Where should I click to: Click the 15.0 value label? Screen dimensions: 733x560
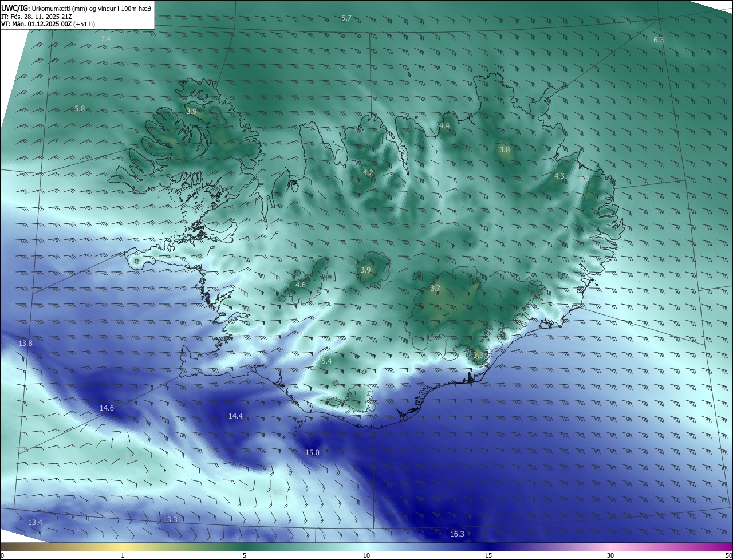point(312,452)
